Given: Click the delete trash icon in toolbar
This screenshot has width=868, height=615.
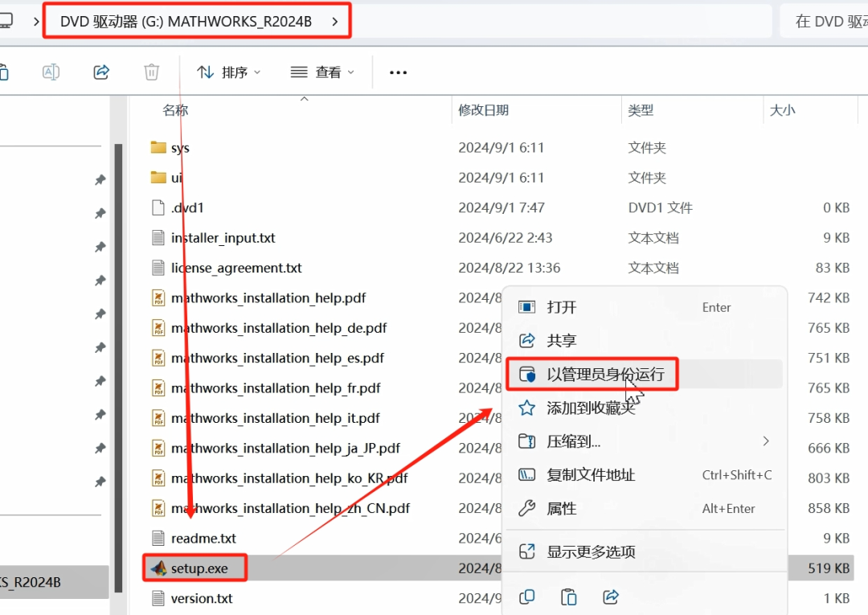Looking at the screenshot, I should [x=151, y=72].
